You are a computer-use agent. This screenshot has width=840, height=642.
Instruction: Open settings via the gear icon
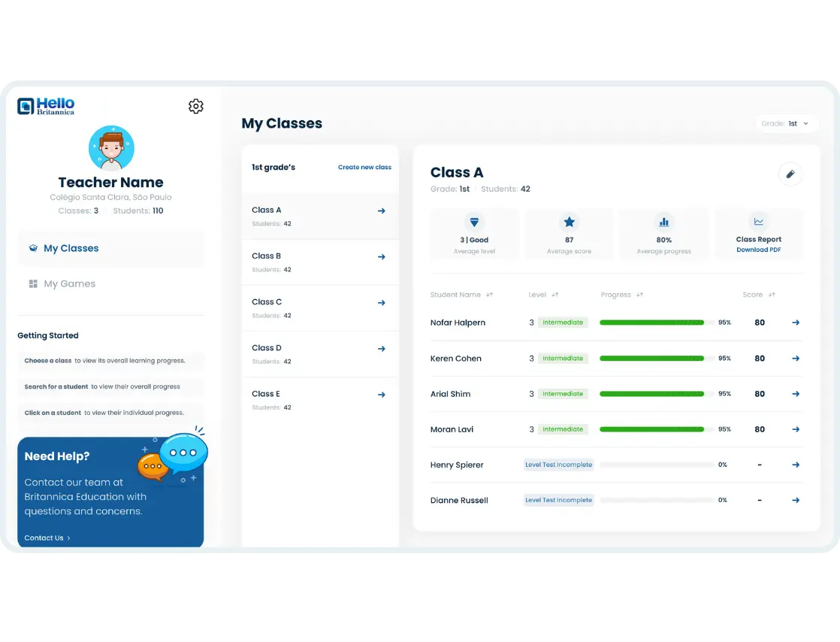(196, 107)
